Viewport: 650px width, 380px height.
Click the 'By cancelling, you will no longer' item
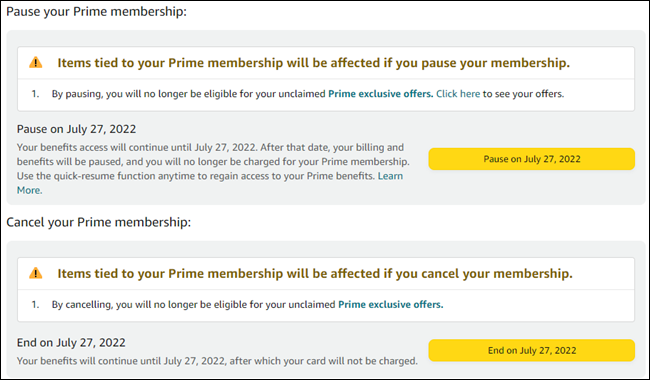[247, 305]
